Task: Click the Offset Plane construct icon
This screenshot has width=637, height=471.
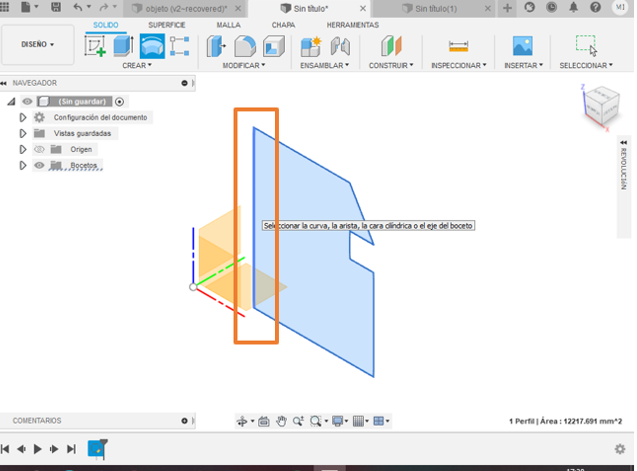Action: click(x=391, y=46)
